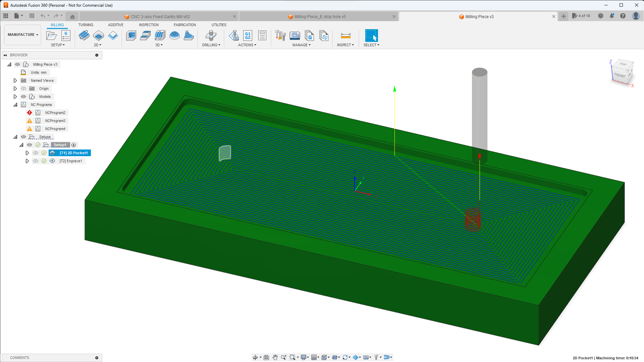Open the Tool Library icon
This screenshot has width=644, height=362.
point(280,36)
